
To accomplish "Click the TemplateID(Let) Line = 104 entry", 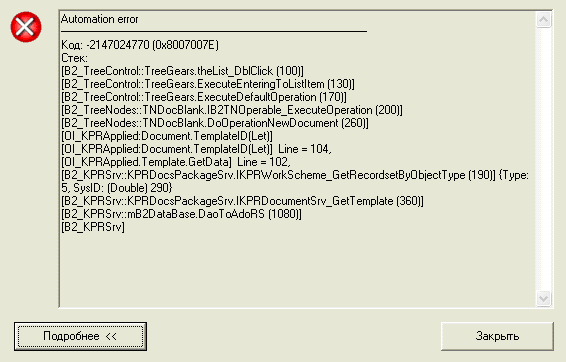I will [196, 149].
